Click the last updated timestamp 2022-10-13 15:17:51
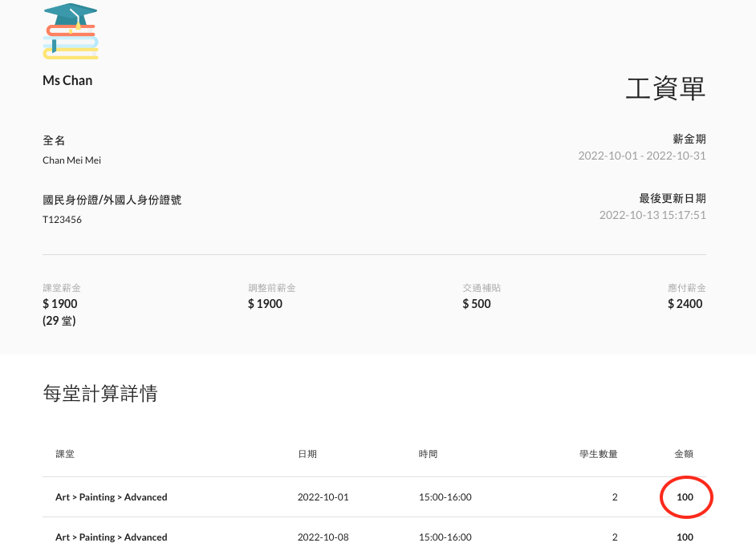Viewport: 756px width, 555px height. [x=652, y=215]
